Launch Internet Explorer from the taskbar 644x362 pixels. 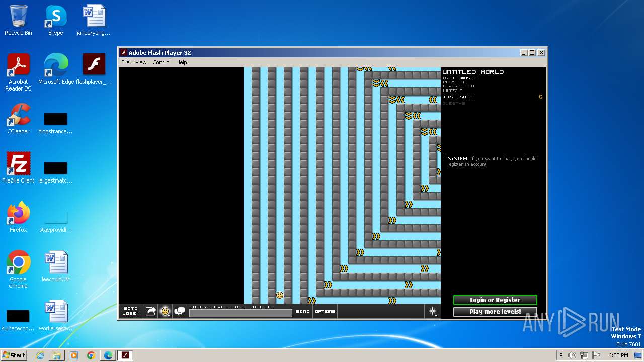[x=40, y=355]
